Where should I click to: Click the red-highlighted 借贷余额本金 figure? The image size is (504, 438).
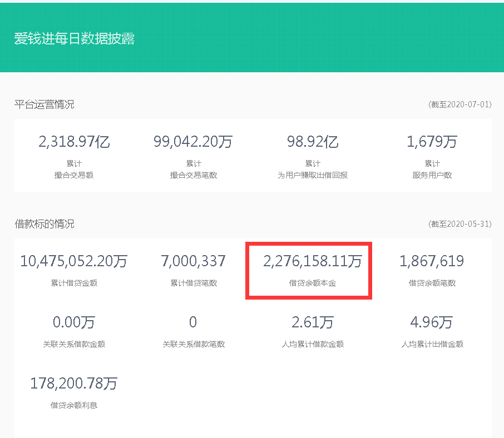click(312, 261)
